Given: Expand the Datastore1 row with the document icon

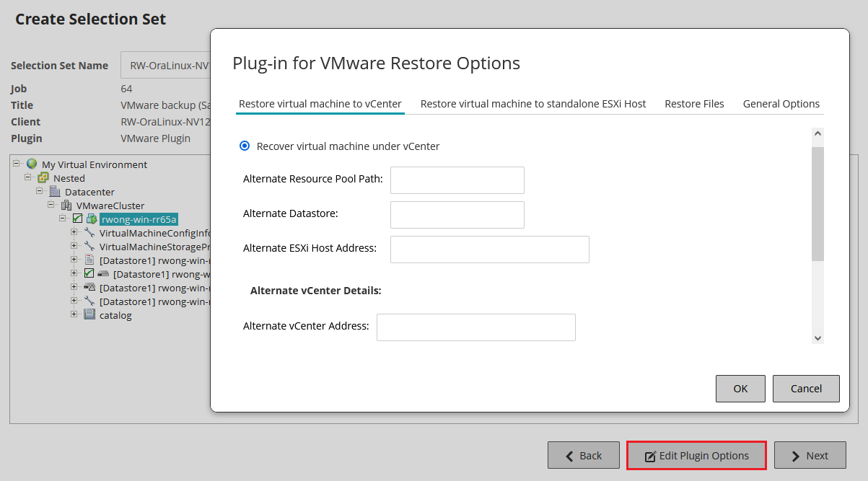Looking at the screenshot, I should click(74, 260).
